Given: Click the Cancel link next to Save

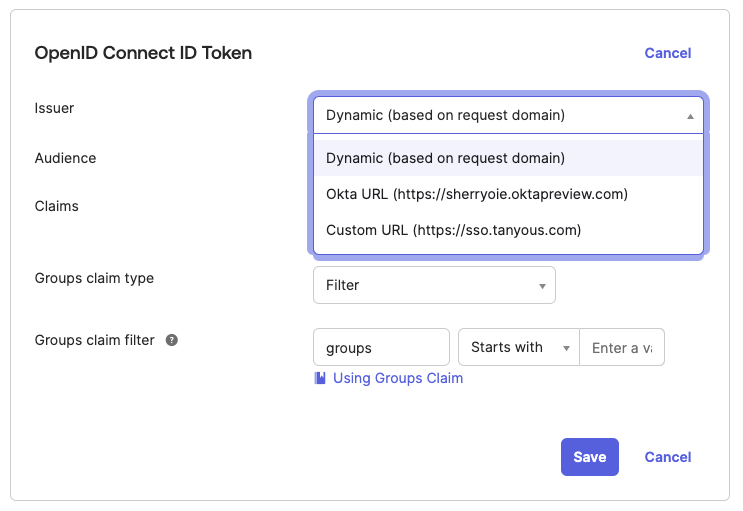Looking at the screenshot, I should pyautogui.click(x=668, y=457).
